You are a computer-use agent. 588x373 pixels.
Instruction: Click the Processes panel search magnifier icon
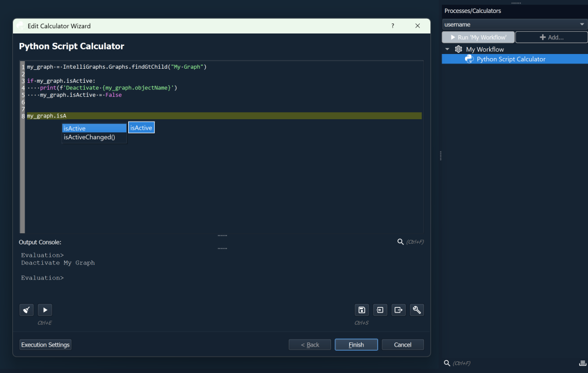(x=447, y=363)
